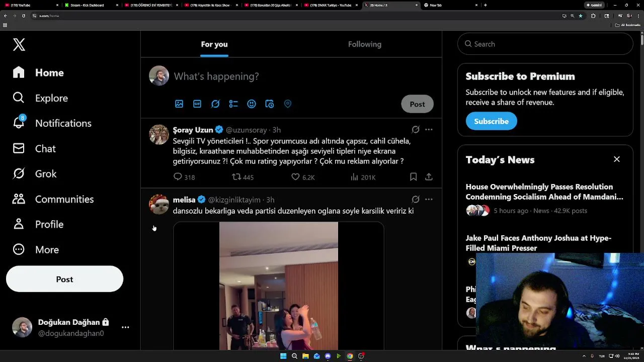Close the Today's News panel

pos(617,159)
